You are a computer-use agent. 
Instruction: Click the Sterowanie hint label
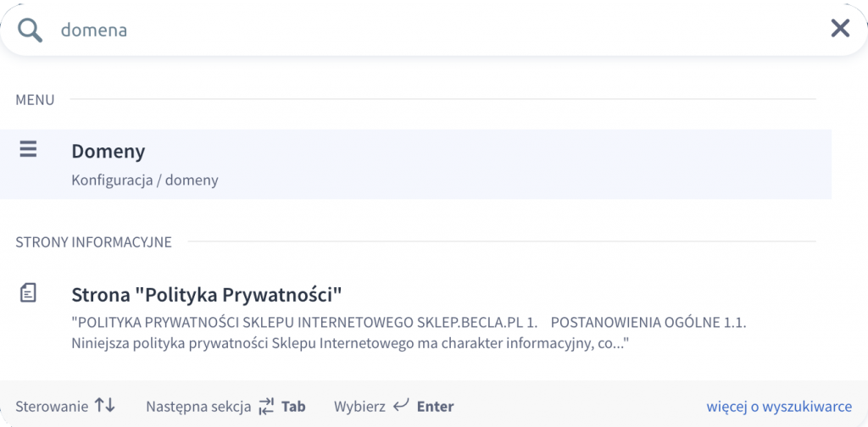click(52, 407)
